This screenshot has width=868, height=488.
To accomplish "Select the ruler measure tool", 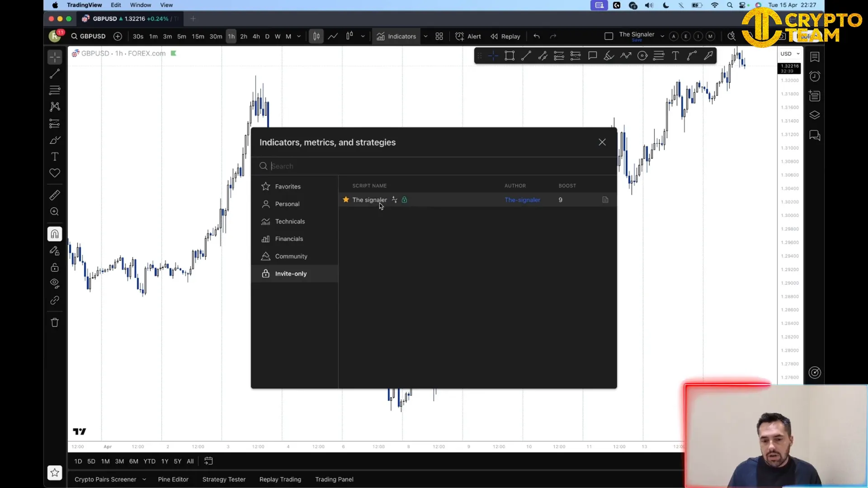I will tap(55, 195).
